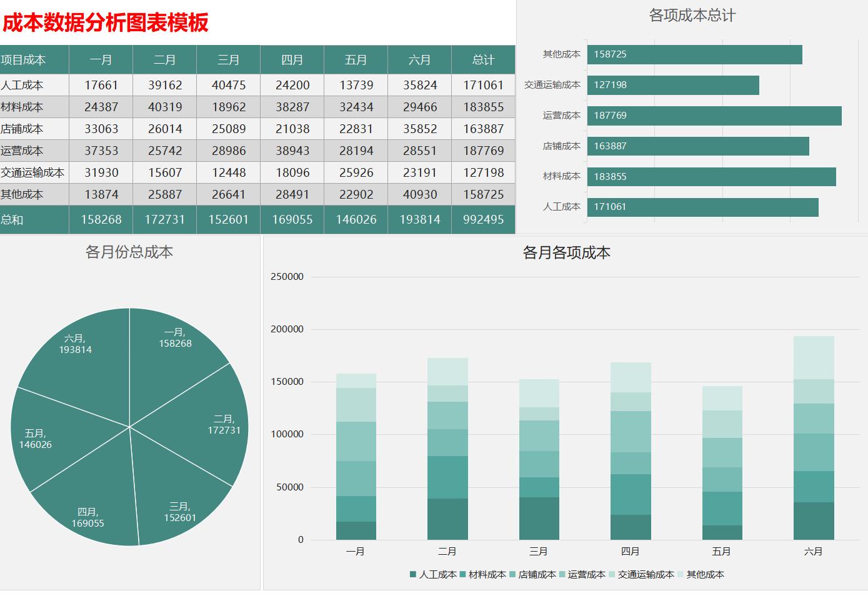Select the grand total cell 992495

(x=484, y=219)
